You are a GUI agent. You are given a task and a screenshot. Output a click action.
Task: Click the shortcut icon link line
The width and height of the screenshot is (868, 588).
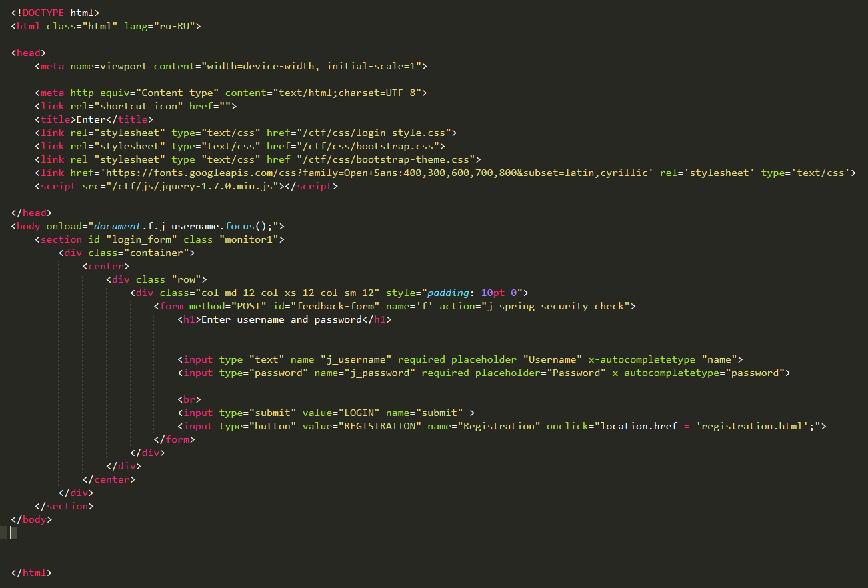coord(135,106)
